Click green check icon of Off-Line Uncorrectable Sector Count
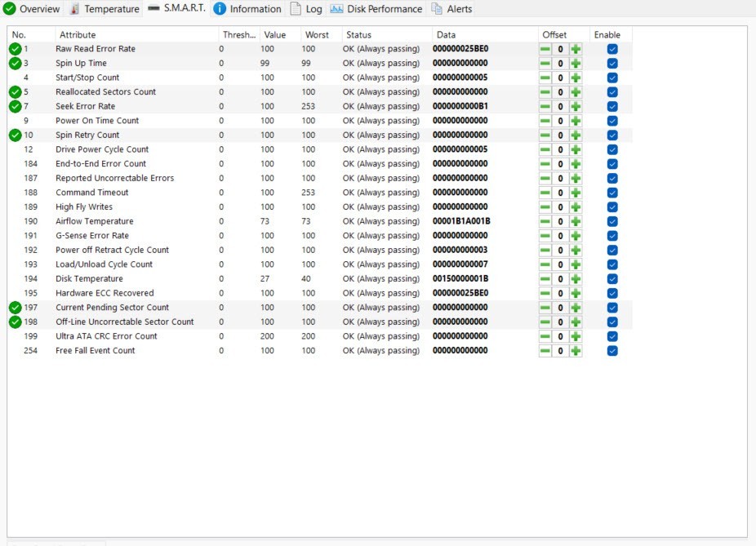The image size is (756, 546). click(x=16, y=322)
